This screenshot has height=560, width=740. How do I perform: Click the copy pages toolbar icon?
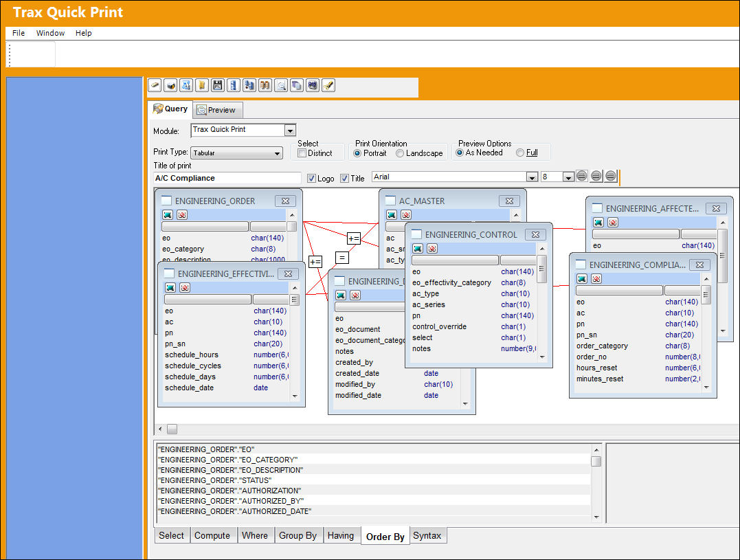pos(296,85)
